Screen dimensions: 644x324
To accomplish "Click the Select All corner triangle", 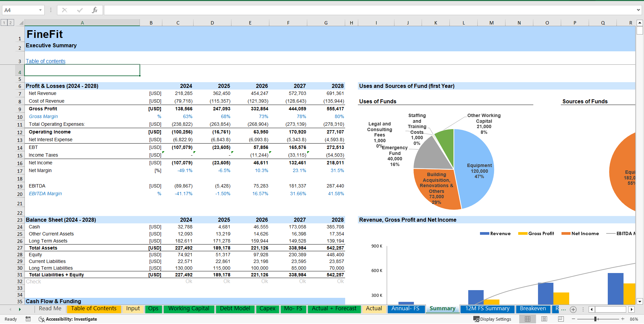I will pos(21,23).
